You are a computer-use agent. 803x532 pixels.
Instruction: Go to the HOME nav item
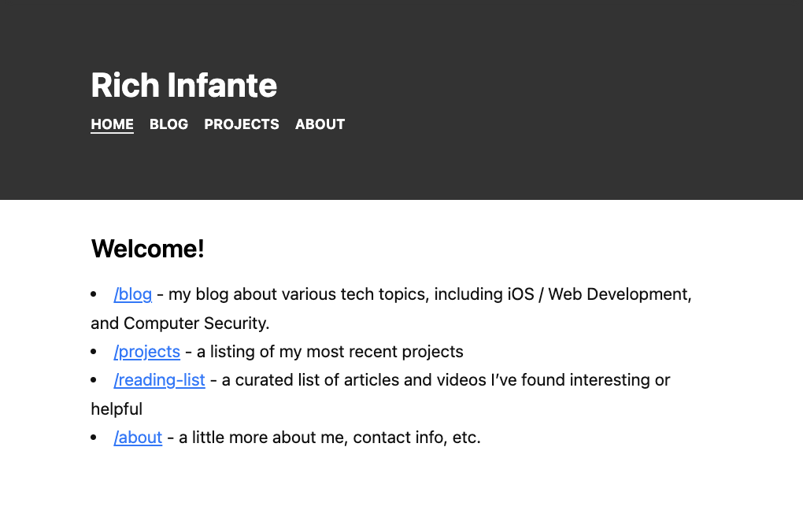[x=112, y=124]
